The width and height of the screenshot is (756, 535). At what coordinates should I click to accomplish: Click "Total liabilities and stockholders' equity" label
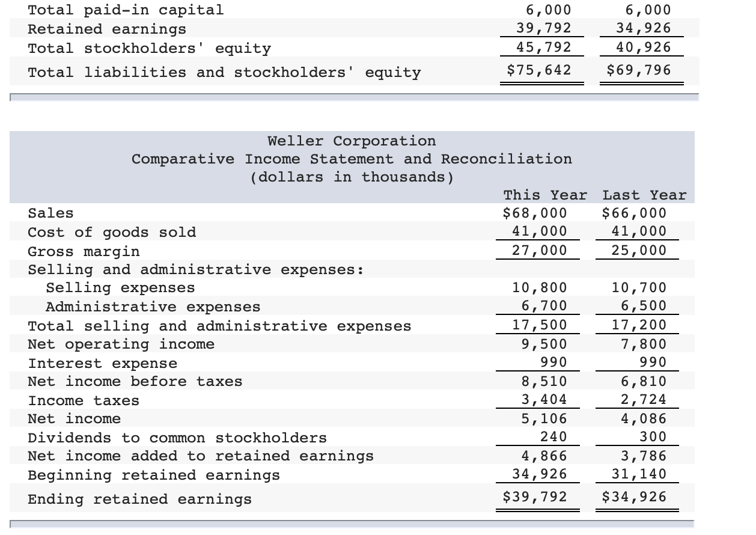224,73
